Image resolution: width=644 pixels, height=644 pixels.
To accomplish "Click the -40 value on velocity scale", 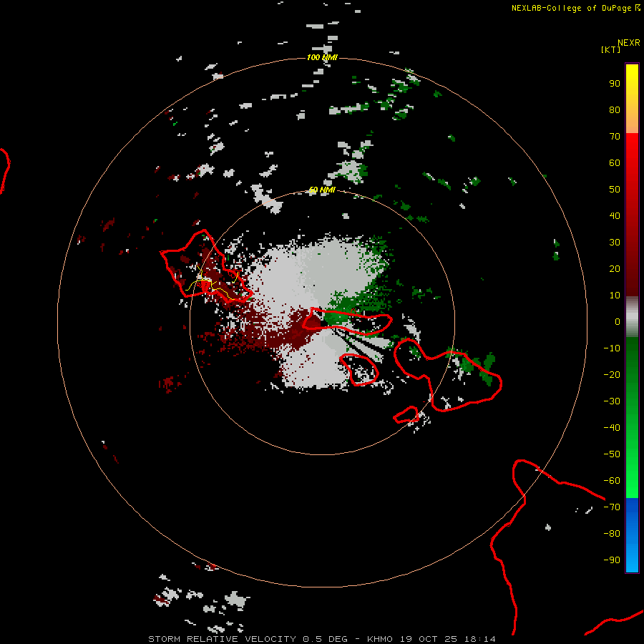I will tap(612, 428).
